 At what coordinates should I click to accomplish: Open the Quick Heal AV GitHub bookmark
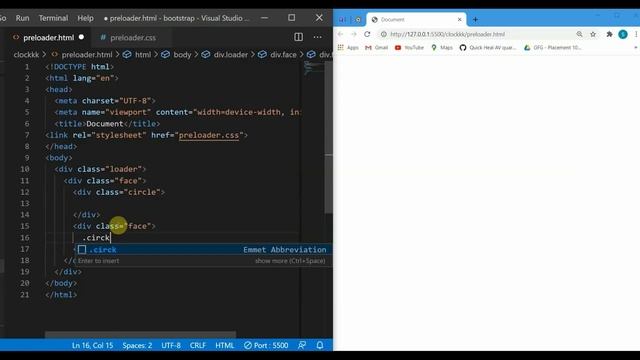(488, 48)
